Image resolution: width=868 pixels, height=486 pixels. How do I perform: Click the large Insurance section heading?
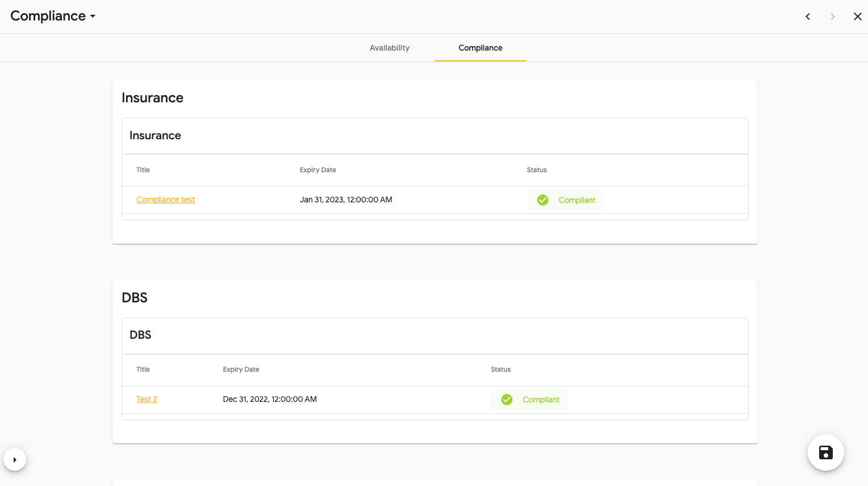point(152,98)
